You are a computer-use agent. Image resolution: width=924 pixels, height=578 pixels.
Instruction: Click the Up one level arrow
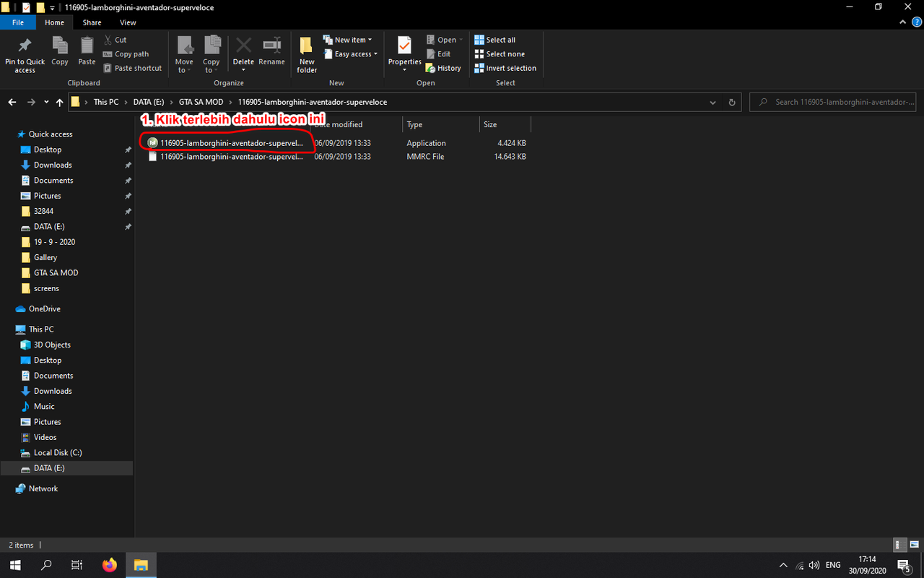click(x=59, y=102)
